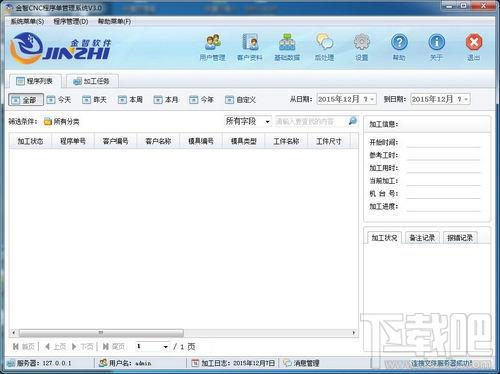Sort by 工件尺寸 column header
Viewport: 500px width, 374px height.
coord(329,141)
